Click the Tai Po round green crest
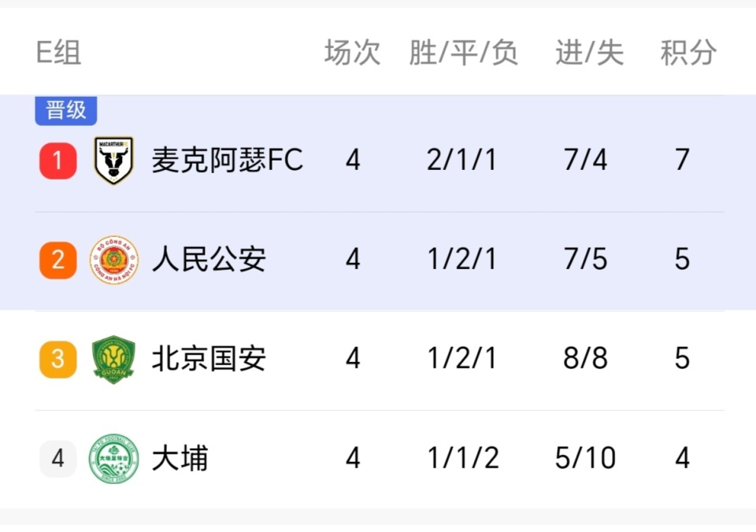The image size is (756, 532). click(x=113, y=458)
